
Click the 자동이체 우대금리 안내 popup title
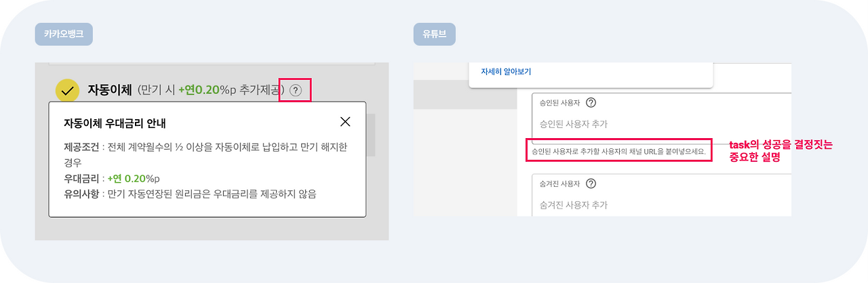click(x=115, y=123)
